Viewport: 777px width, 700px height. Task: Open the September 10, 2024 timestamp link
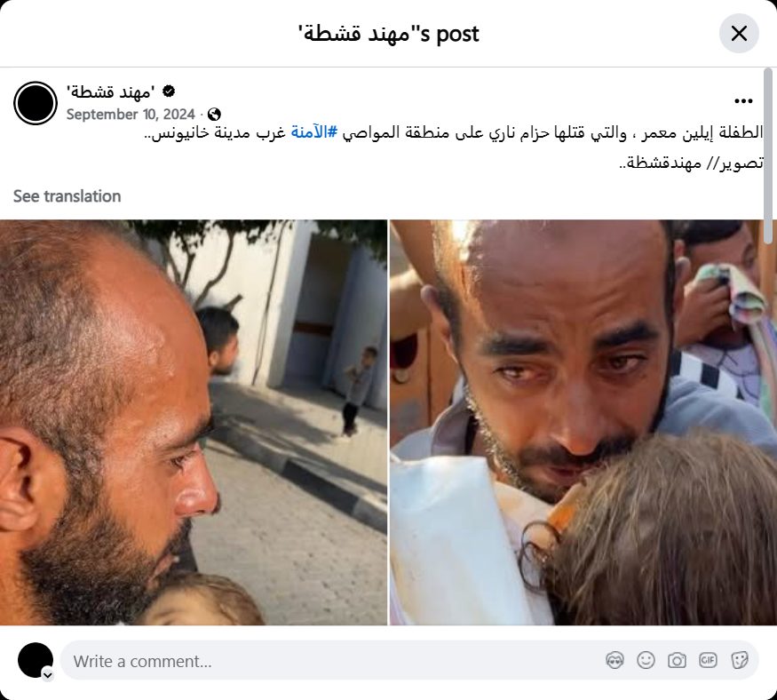[131, 115]
